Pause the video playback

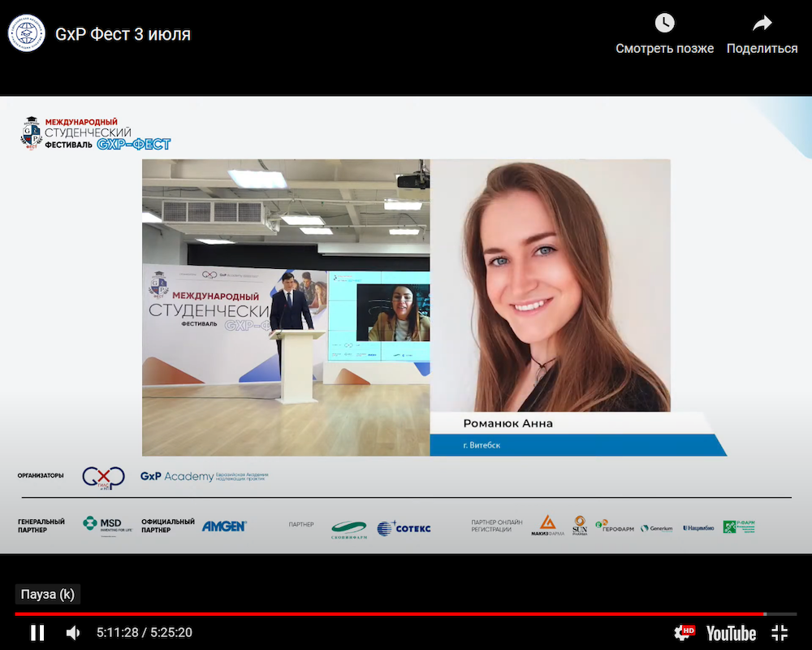point(37,632)
